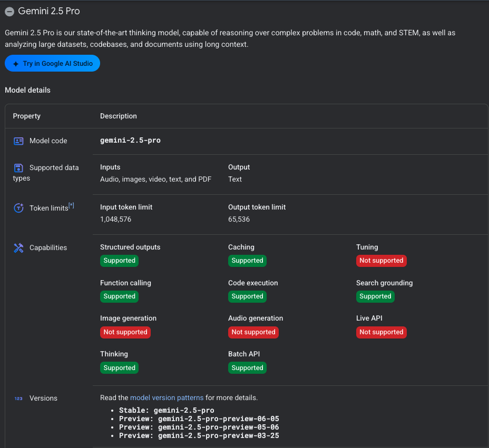Click the Token limits icon
The height and width of the screenshot is (448, 489).
coord(19,208)
